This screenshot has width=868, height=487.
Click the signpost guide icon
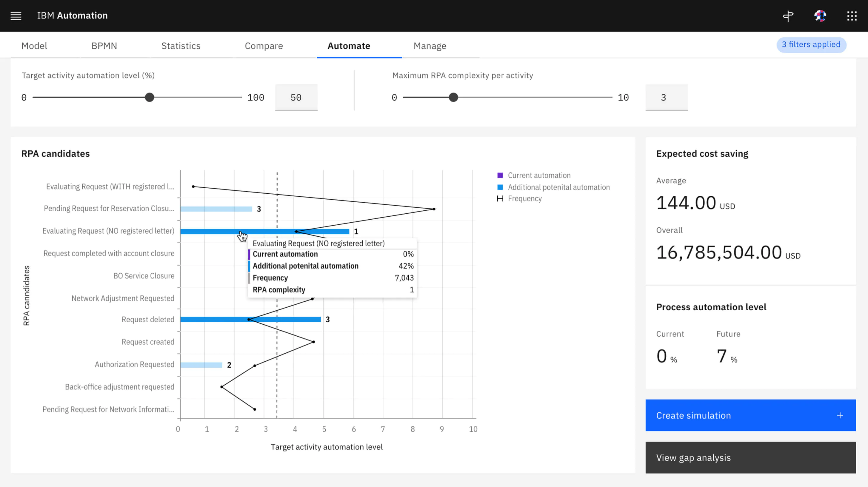point(788,16)
